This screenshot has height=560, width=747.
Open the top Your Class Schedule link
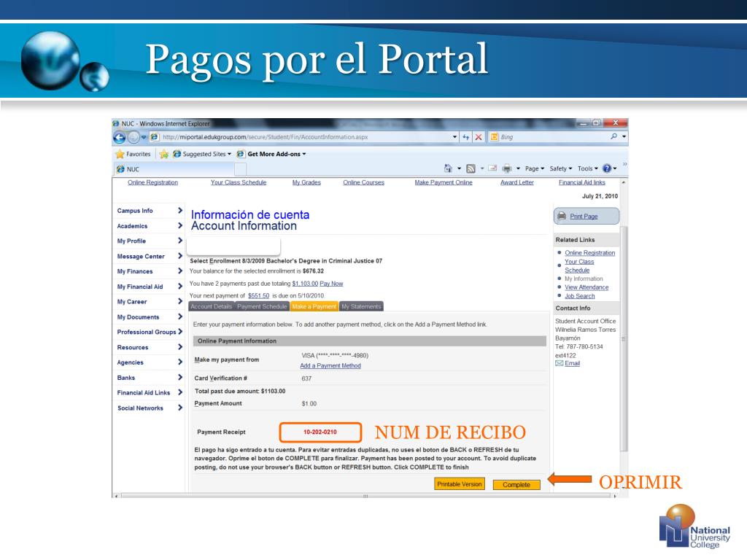(239, 182)
